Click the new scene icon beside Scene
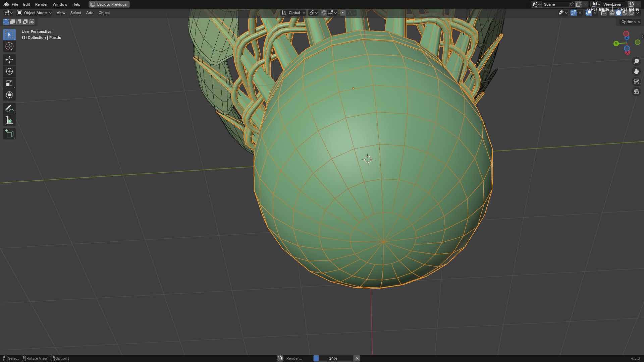Screen dimensions: 644x362 point(579,4)
